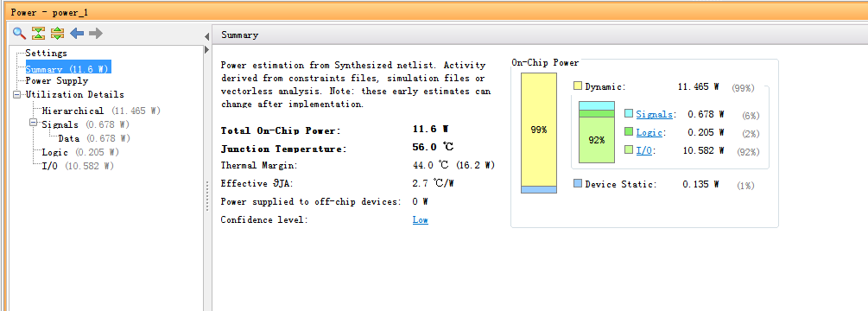The width and height of the screenshot is (868, 311).
Task: Click the cyan Signals legend swatch
Action: 629,114
